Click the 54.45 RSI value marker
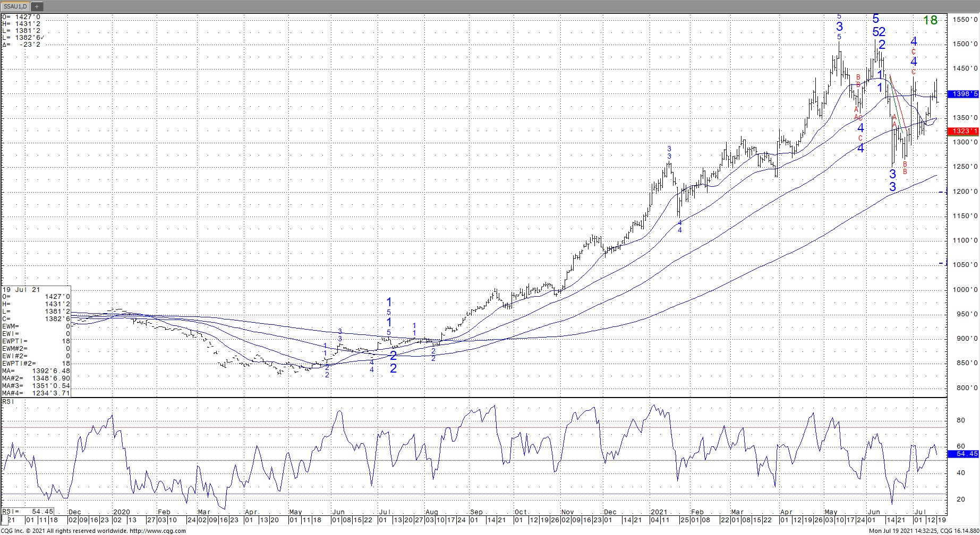The width and height of the screenshot is (980, 535). coord(964,454)
